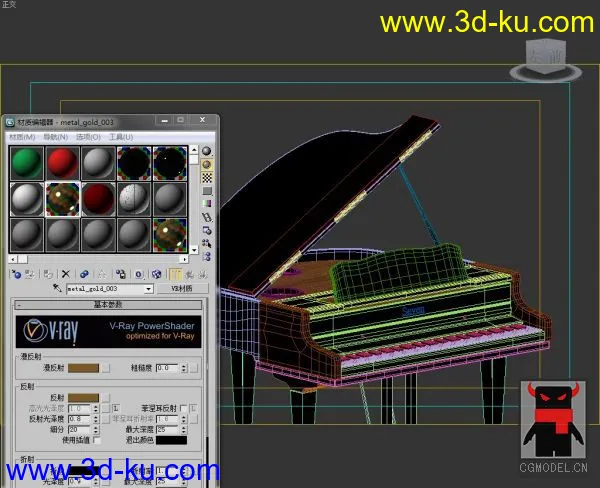The image size is (600, 488).
Task: Toggle the sample Backlight icon
Action: (x=207, y=164)
